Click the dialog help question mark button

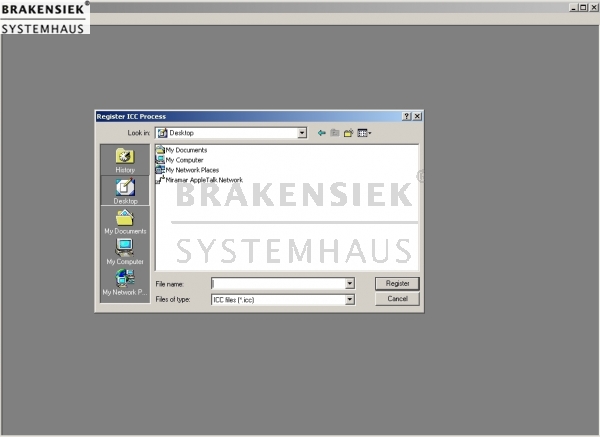(407, 116)
